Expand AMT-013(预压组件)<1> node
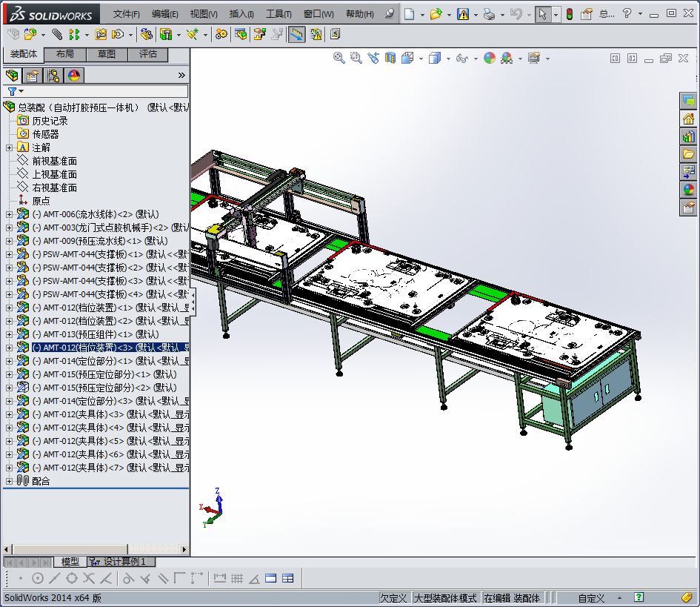Screen dimensions: 700x607 point(9,334)
